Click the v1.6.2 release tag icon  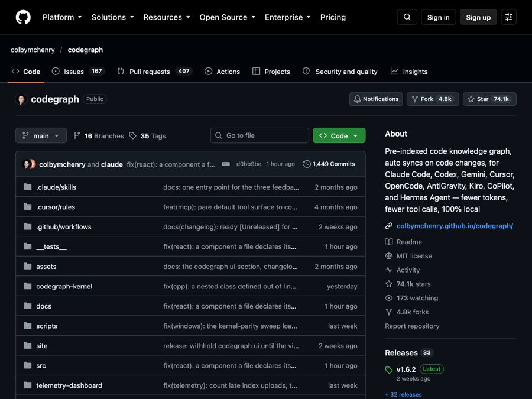coord(389,369)
